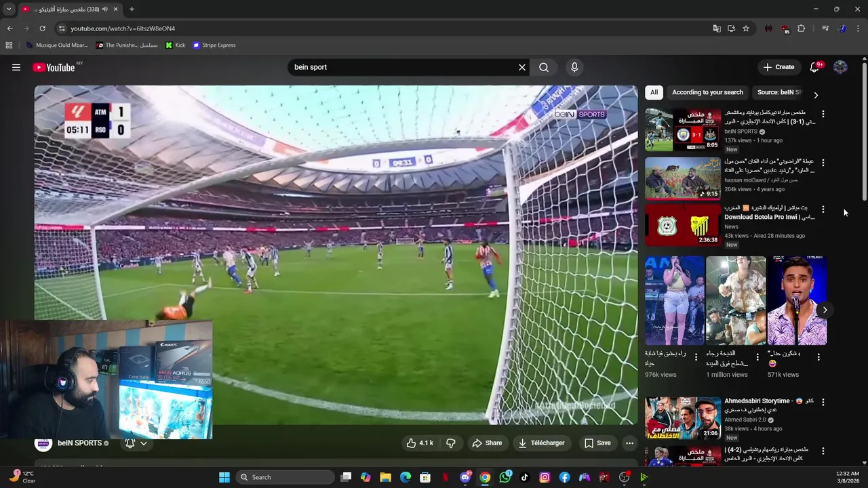Save video to a playlist
Image resolution: width=868 pixels, height=488 pixels.
pyautogui.click(x=597, y=443)
